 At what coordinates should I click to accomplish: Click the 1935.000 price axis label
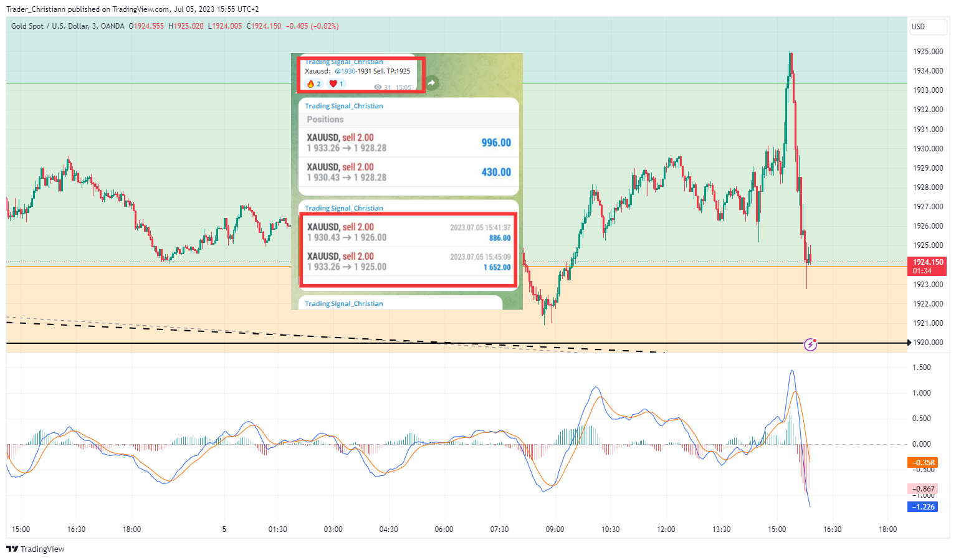tap(928, 52)
